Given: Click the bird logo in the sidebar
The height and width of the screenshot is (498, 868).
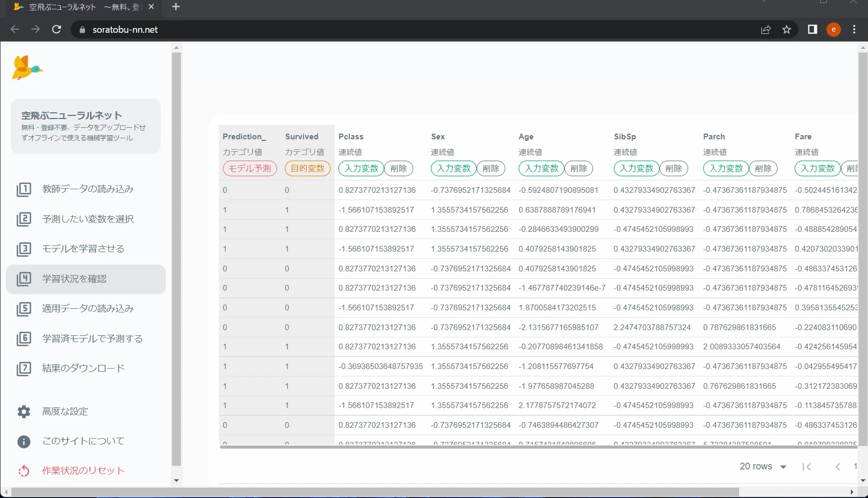Looking at the screenshot, I should (x=27, y=68).
